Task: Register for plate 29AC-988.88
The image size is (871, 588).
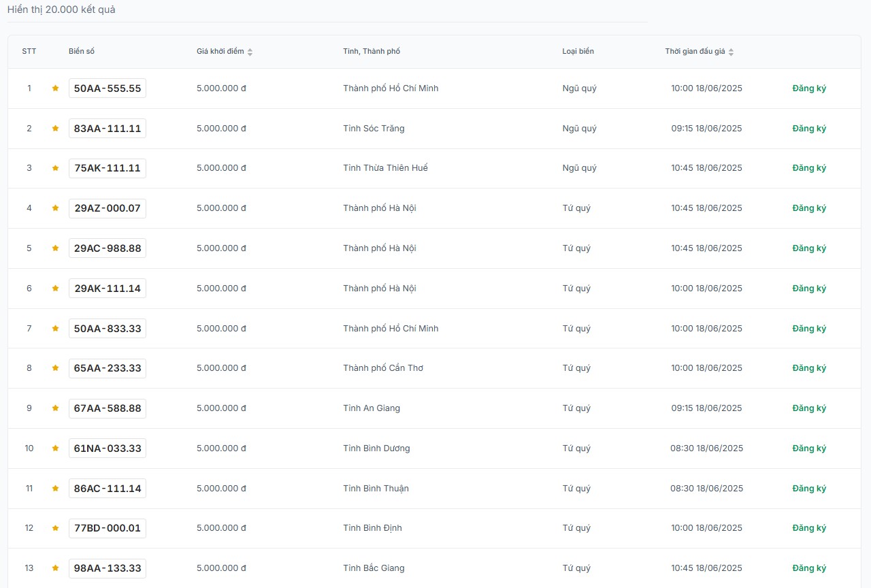Action: click(809, 248)
